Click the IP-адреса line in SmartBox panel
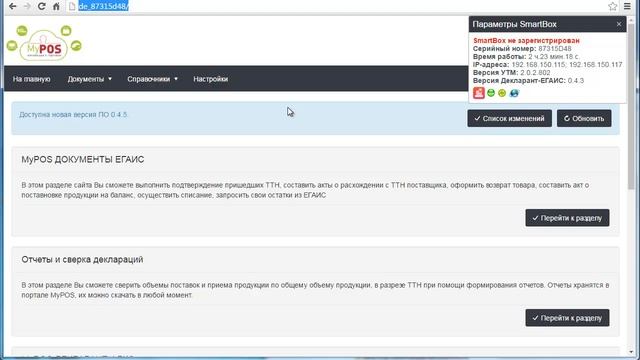 (548, 64)
